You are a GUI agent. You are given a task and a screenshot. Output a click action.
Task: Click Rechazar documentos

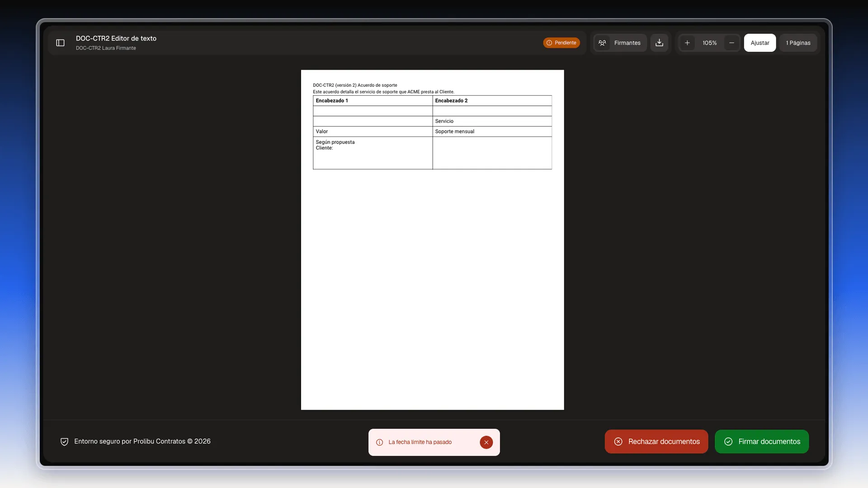(x=656, y=441)
